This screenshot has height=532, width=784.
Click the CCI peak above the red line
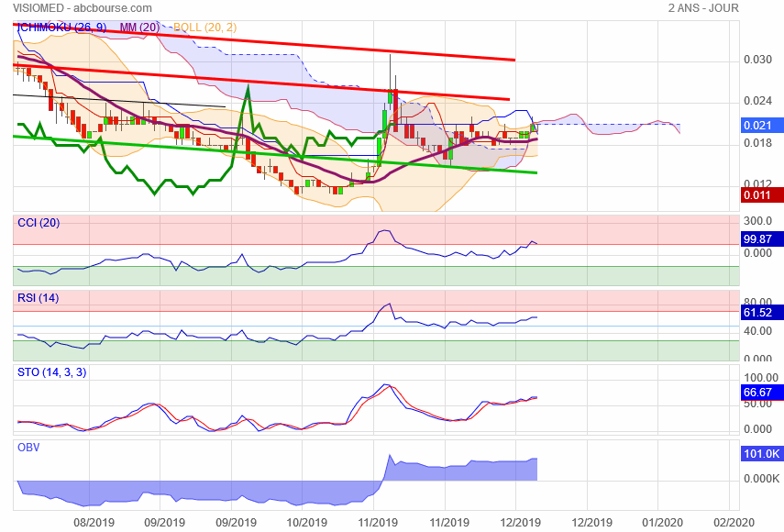[384, 231]
